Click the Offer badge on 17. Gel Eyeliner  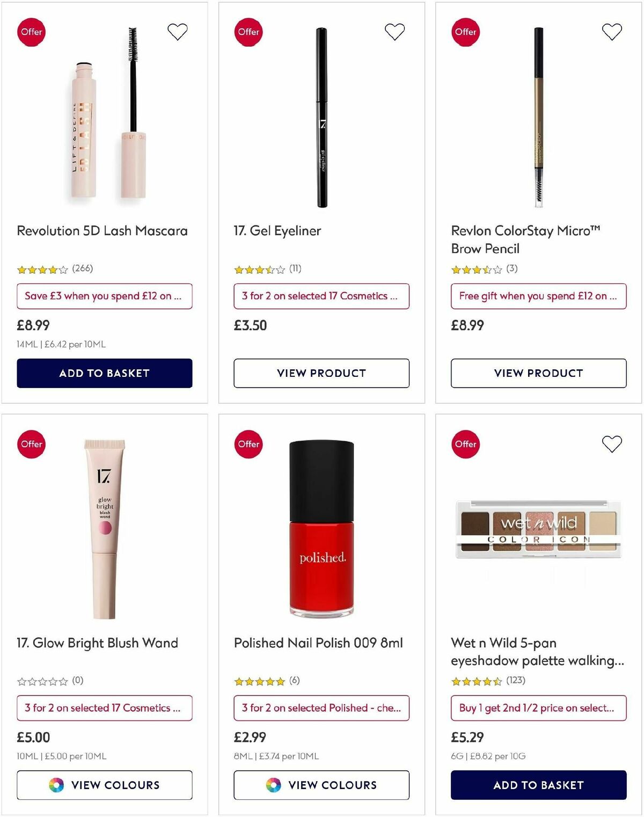(x=248, y=32)
